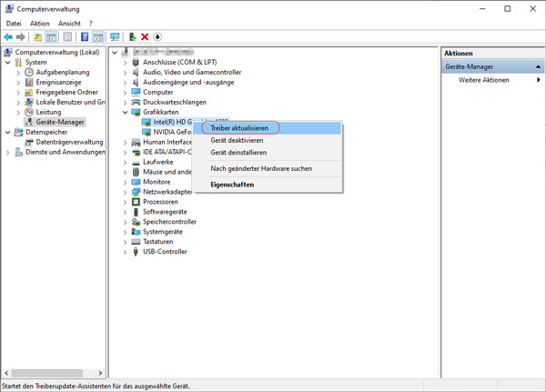Collapse the Grafikkarten category
Screen dimensions: 546x392
126,113
